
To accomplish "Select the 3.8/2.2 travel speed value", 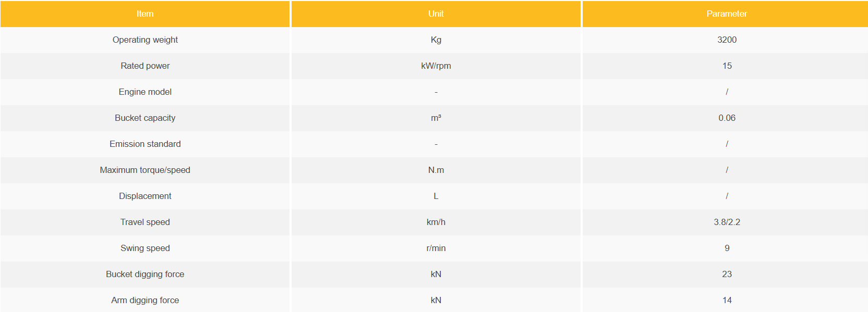I will pos(727,222).
